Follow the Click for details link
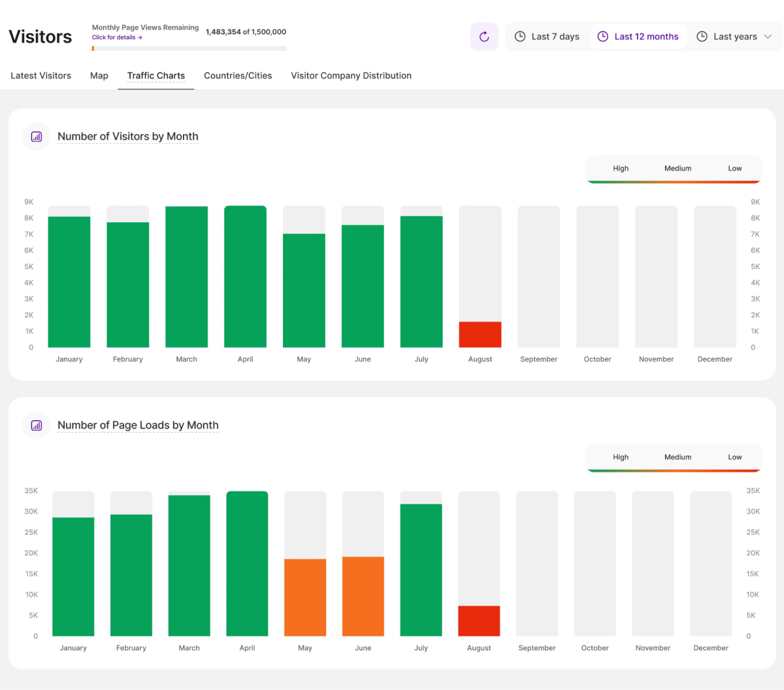 click(x=117, y=37)
